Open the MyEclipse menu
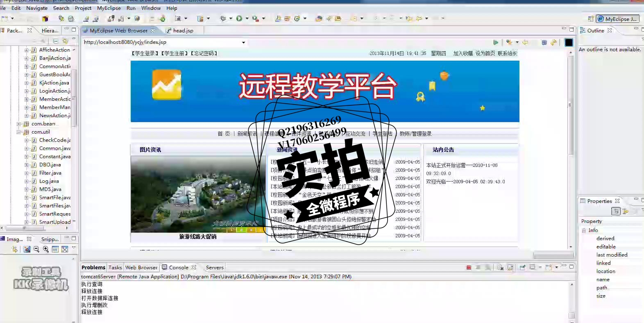 point(109,8)
